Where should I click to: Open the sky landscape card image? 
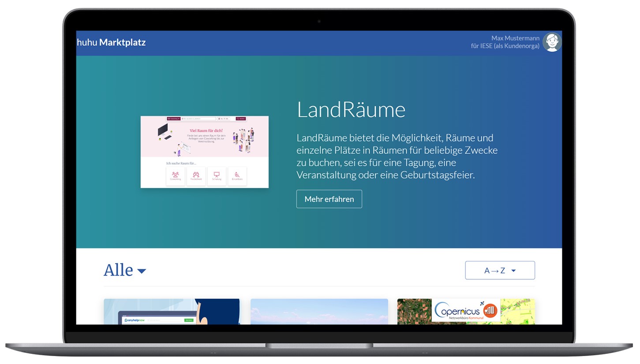pos(319,312)
